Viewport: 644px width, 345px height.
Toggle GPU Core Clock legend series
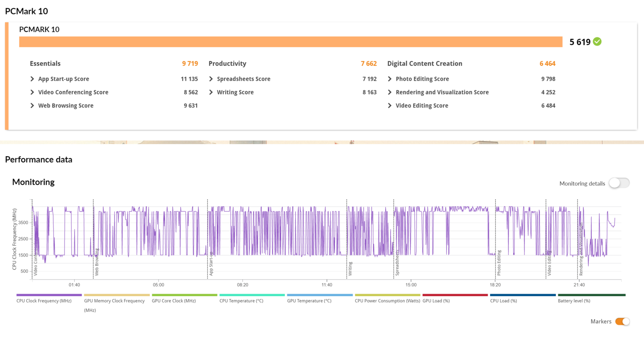(184, 299)
